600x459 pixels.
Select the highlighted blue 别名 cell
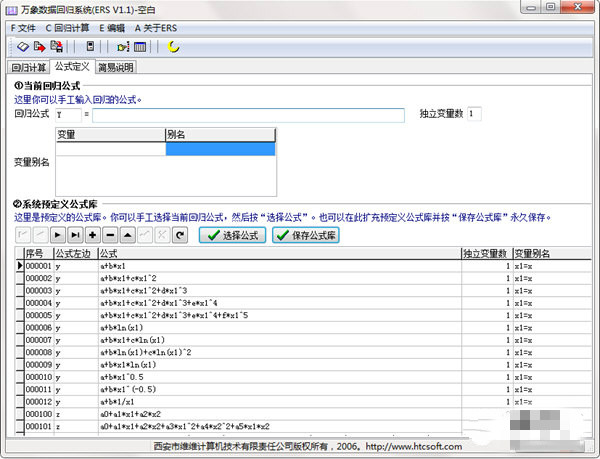pyautogui.click(x=220, y=149)
